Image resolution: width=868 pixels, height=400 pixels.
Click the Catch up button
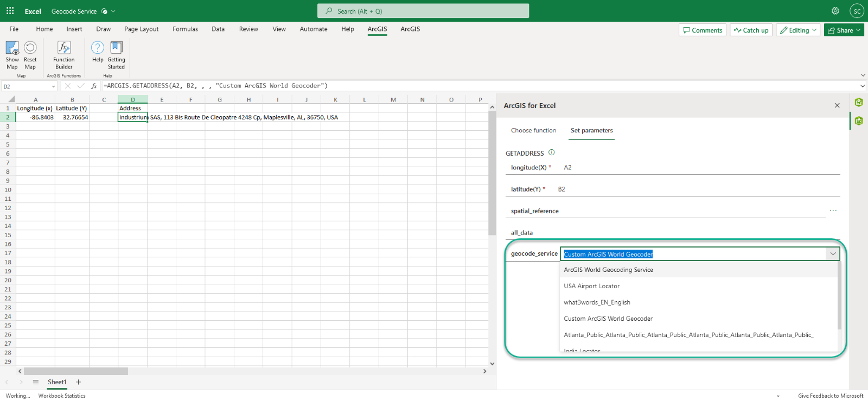[751, 30]
